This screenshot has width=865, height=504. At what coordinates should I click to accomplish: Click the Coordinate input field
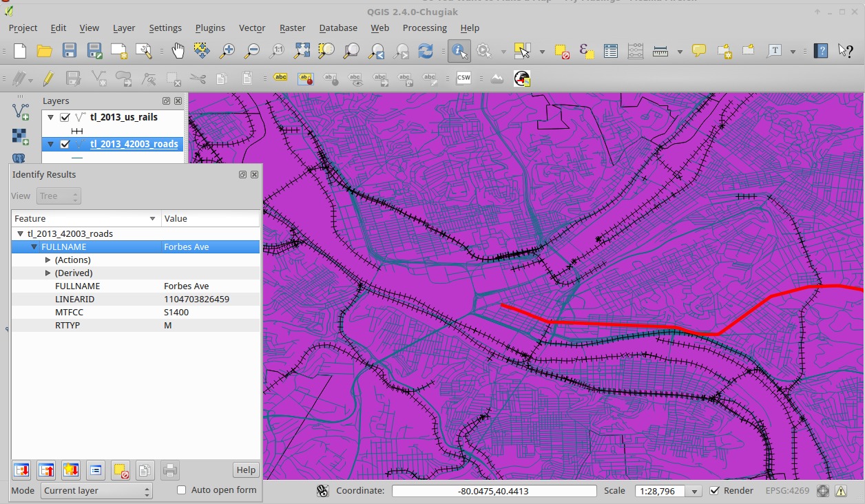coord(494,491)
